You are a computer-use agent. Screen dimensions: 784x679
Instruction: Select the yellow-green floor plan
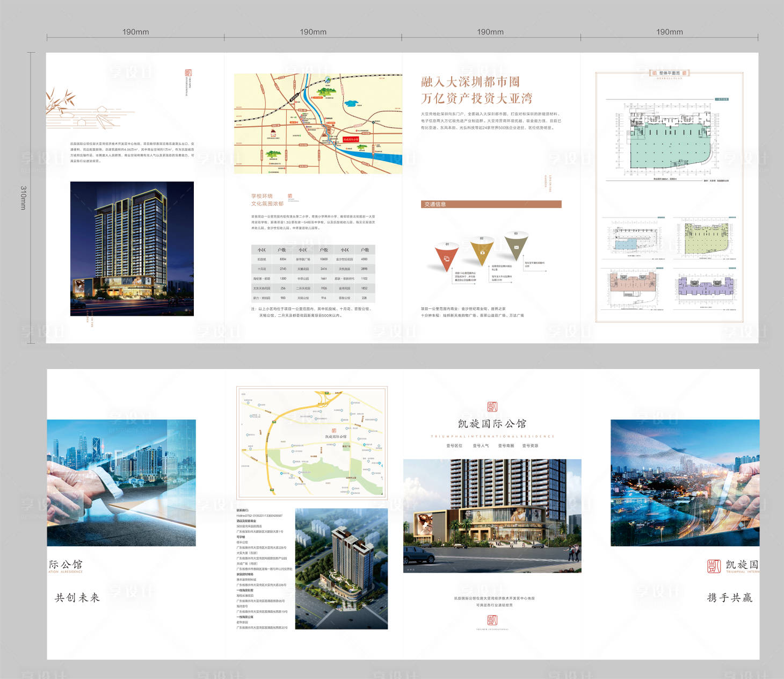click(x=706, y=238)
